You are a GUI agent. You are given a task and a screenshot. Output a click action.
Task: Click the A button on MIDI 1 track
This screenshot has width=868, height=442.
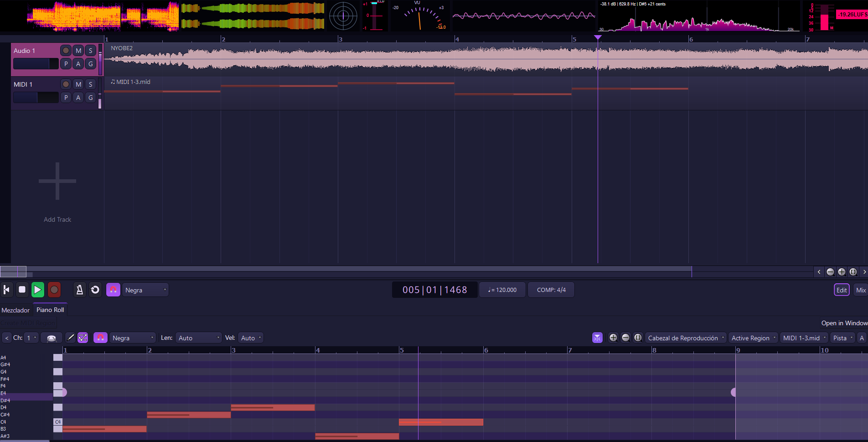(x=78, y=98)
